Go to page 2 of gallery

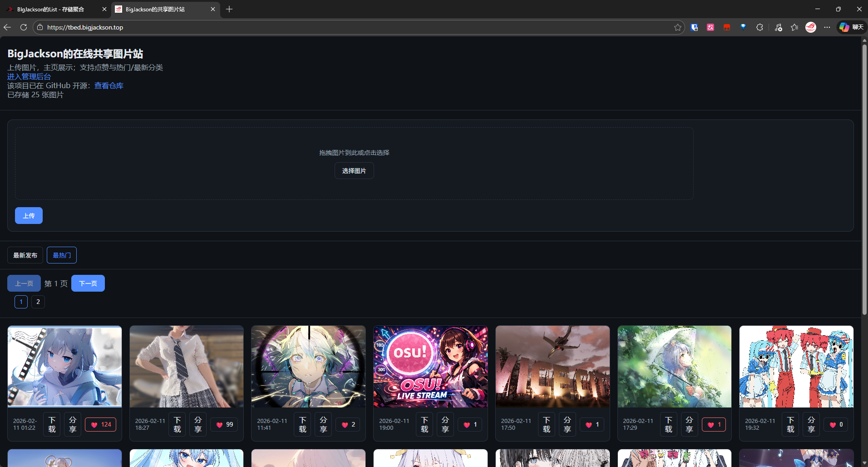click(x=38, y=302)
